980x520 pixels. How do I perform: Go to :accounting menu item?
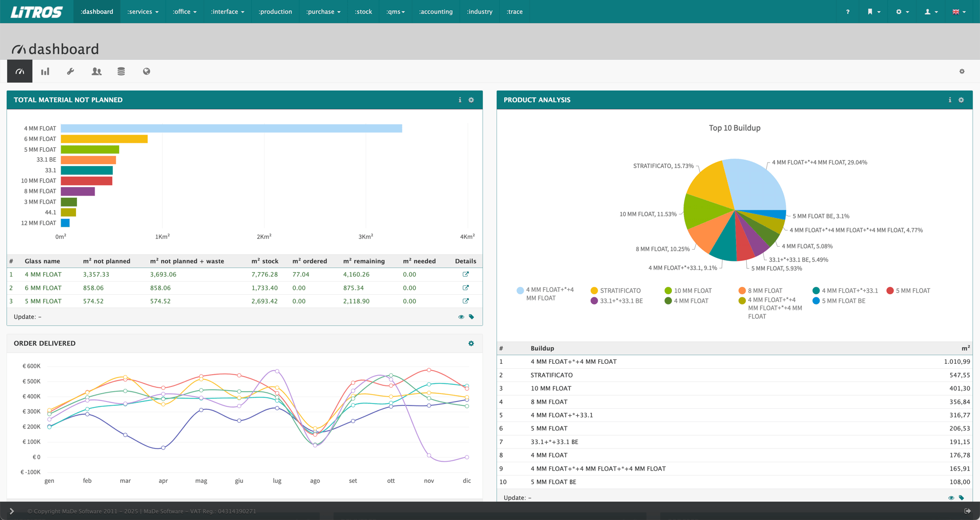click(x=436, y=12)
